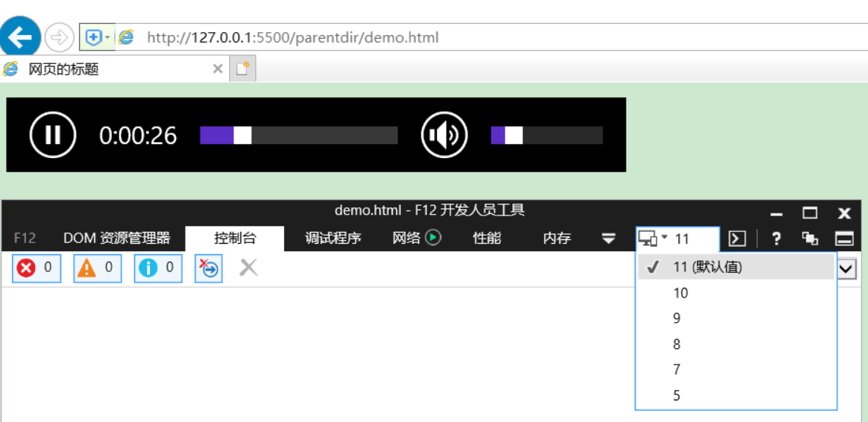The image size is (868, 422).
Task: Open developer tools help question mark
Action: [776, 239]
